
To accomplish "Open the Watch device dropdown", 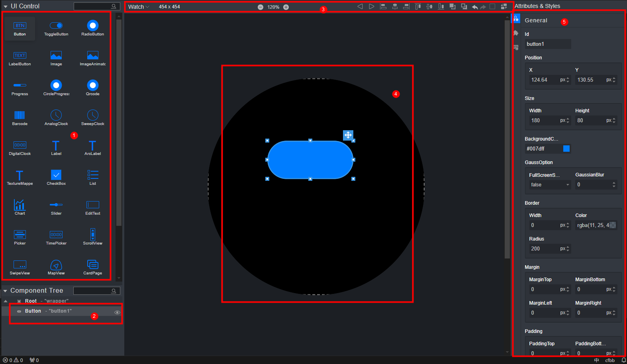I will [139, 7].
